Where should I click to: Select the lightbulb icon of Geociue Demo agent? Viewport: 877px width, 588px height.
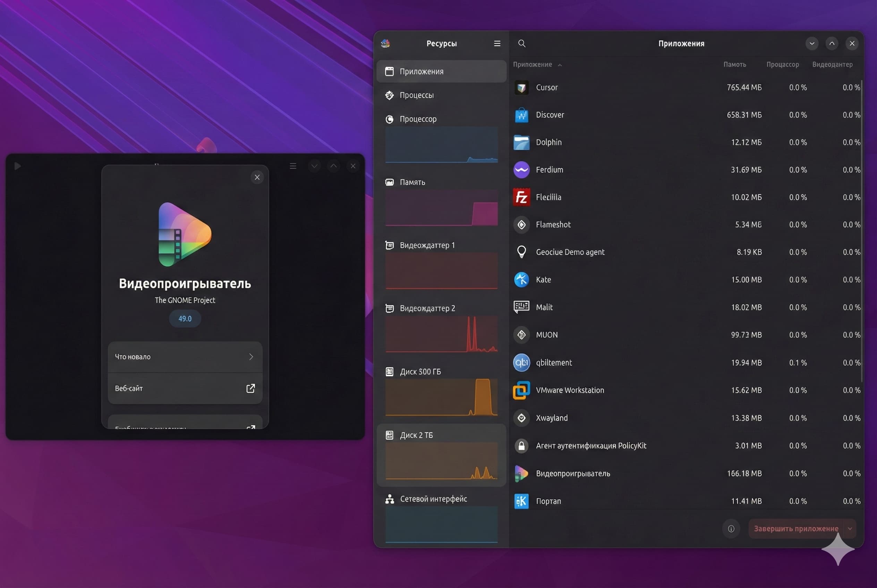[521, 252]
